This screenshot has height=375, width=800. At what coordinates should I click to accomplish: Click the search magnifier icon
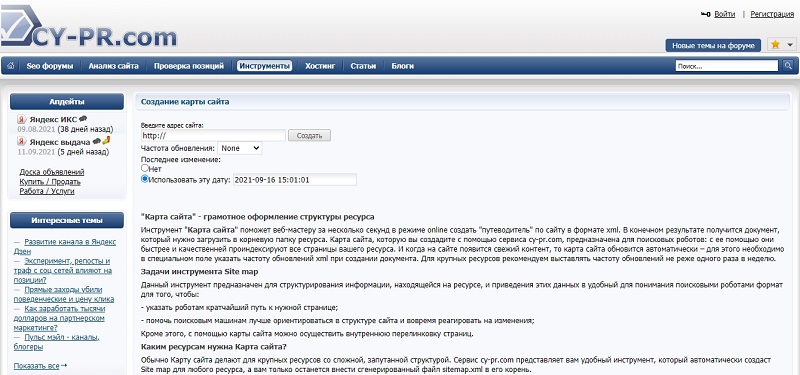[x=788, y=65]
